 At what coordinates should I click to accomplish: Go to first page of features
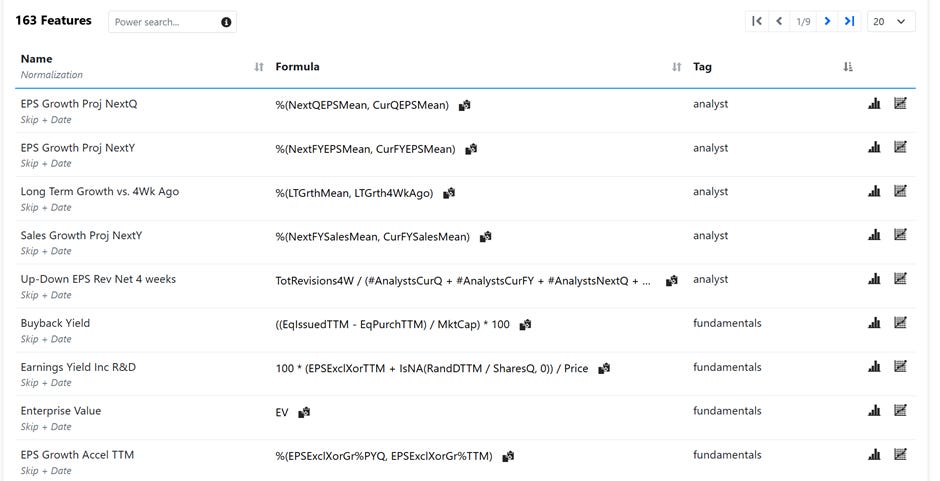point(757,22)
